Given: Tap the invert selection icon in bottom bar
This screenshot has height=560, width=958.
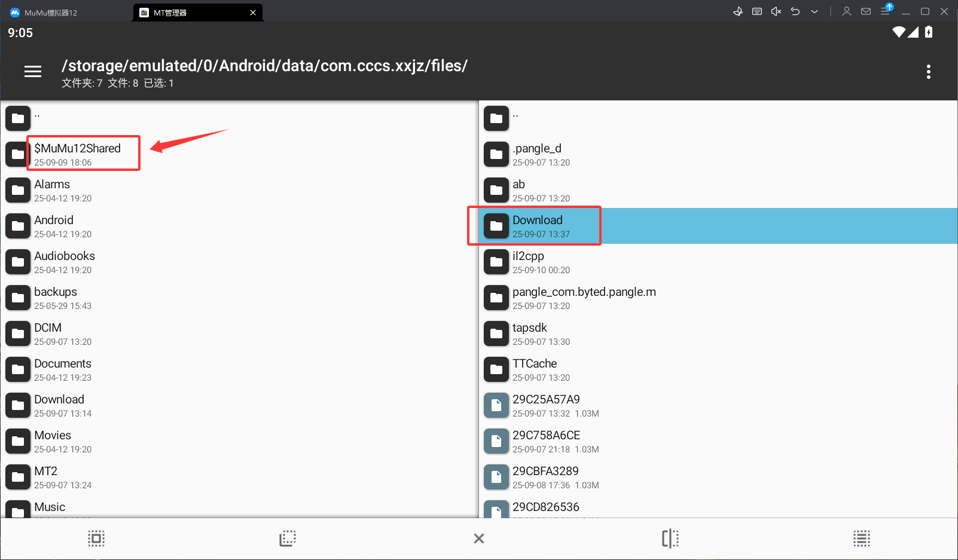Looking at the screenshot, I should (288, 538).
